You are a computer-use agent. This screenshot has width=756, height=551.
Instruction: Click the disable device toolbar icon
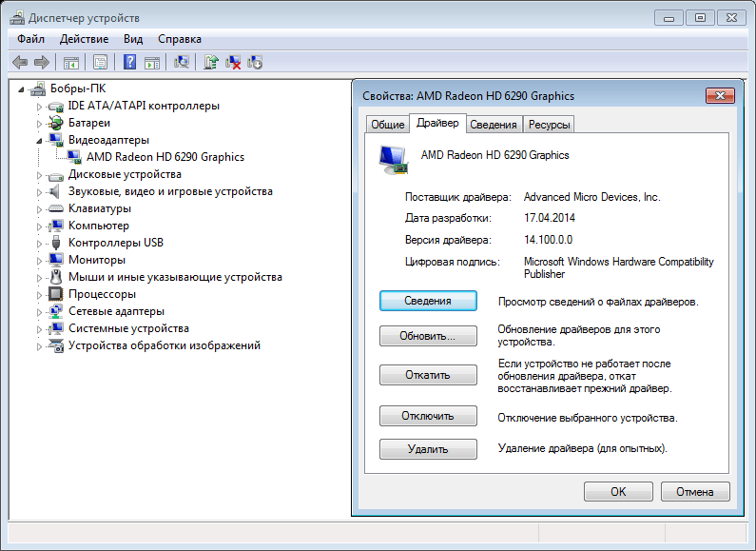tap(255, 63)
